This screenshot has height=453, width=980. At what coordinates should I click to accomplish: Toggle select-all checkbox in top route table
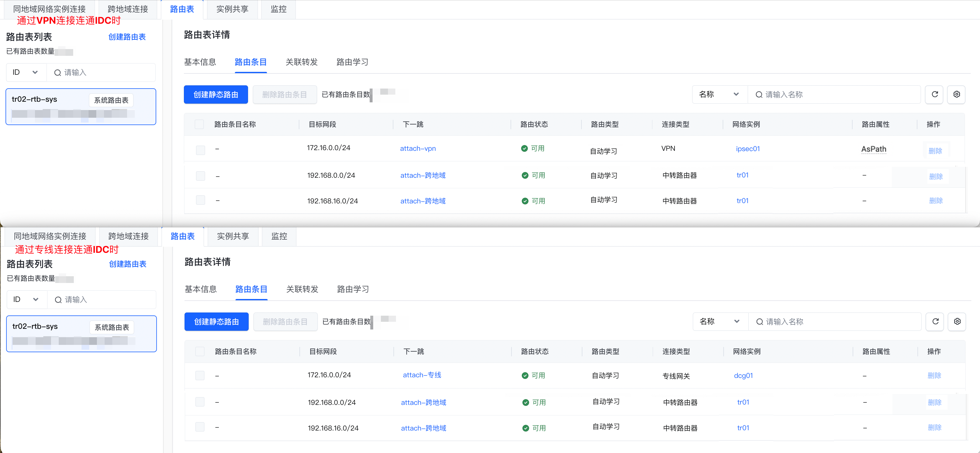(199, 124)
